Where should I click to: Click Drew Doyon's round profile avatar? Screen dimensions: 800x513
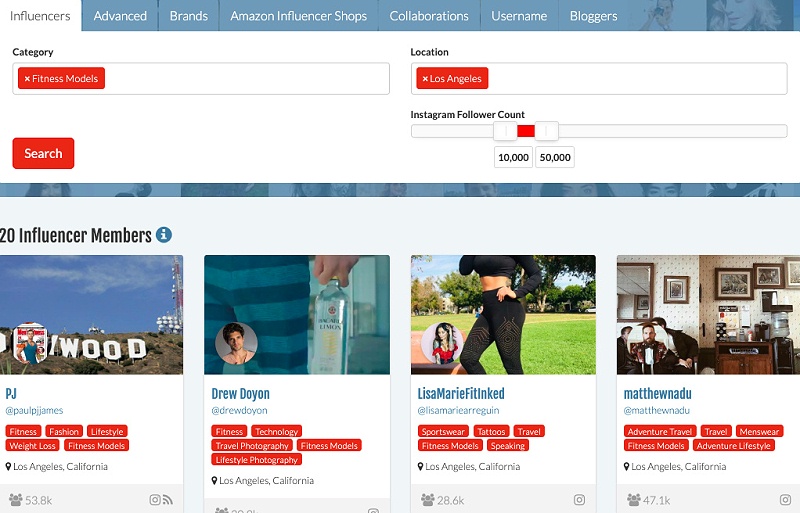click(236, 344)
